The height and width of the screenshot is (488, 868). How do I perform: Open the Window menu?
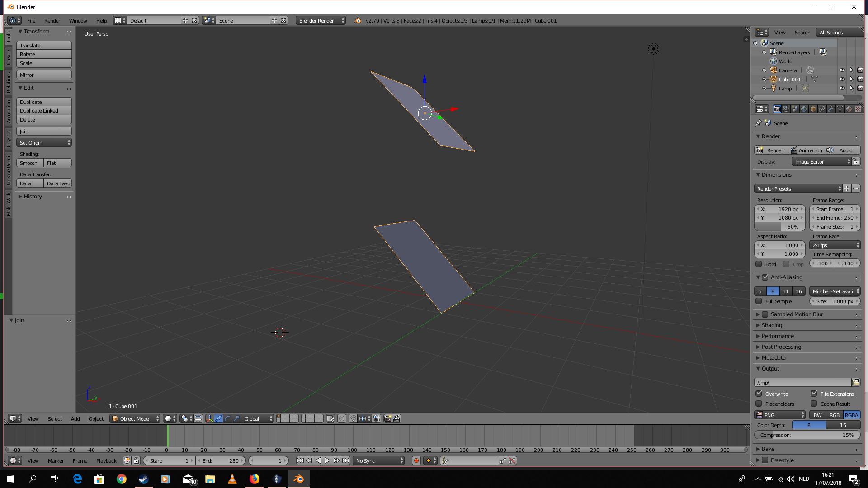pos(78,21)
